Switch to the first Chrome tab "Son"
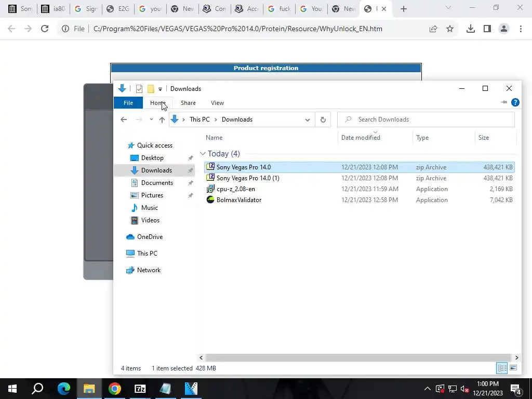Viewport: 532px width, 399px height. [20, 9]
